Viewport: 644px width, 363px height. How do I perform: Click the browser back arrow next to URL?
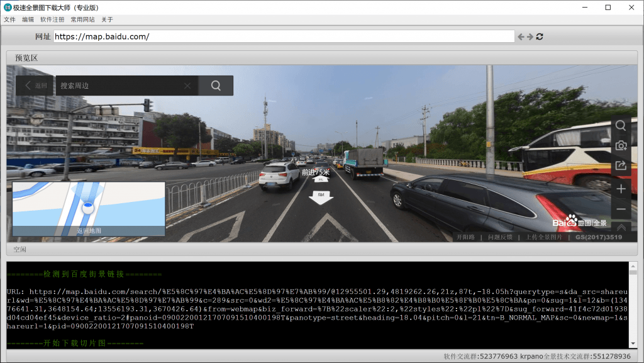[x=521, y=36]
